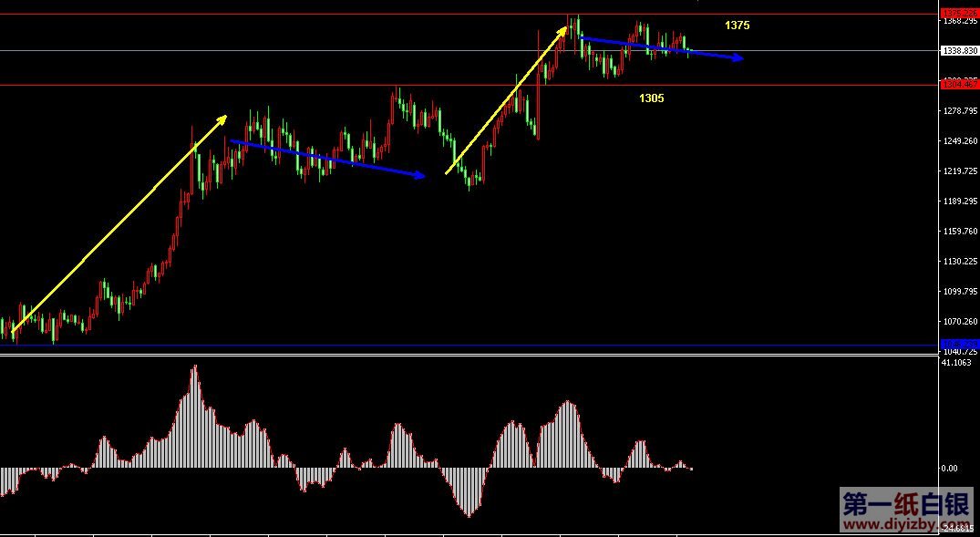The height and width of the screenshot is (537, 980).
Task: Click the 1249.260 price axis label
Action: pyautogui.click(x=960, y=141)
